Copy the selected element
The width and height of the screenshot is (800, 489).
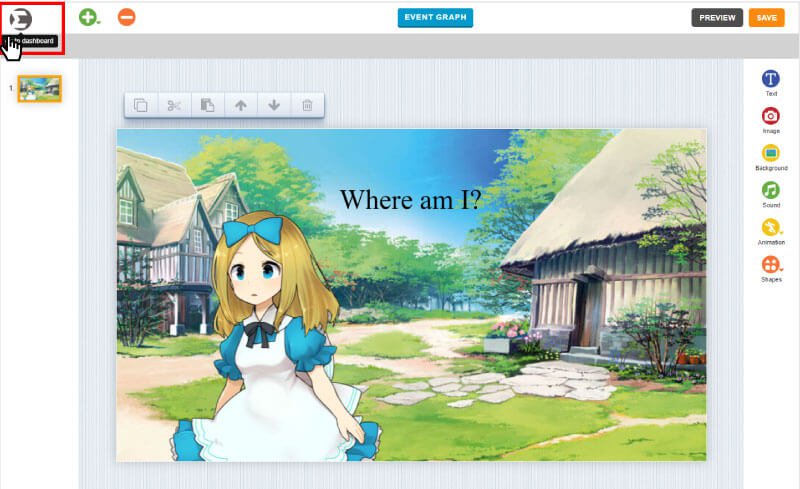click(x=141, y=105)
